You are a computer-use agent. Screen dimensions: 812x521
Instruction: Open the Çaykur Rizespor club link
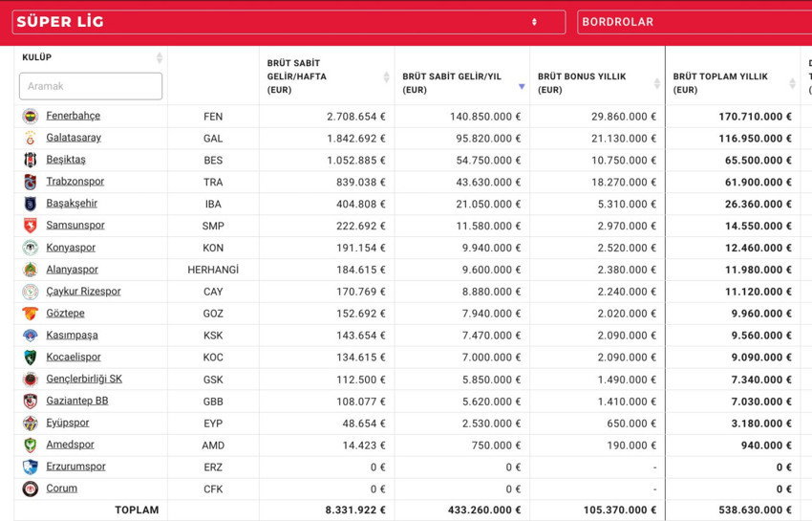(x=83, y=291)
